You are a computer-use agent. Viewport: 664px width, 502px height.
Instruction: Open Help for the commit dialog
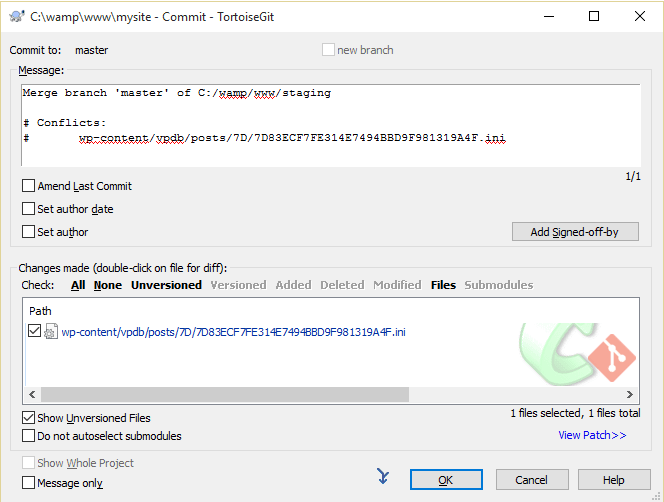click(x=614, y=480)
